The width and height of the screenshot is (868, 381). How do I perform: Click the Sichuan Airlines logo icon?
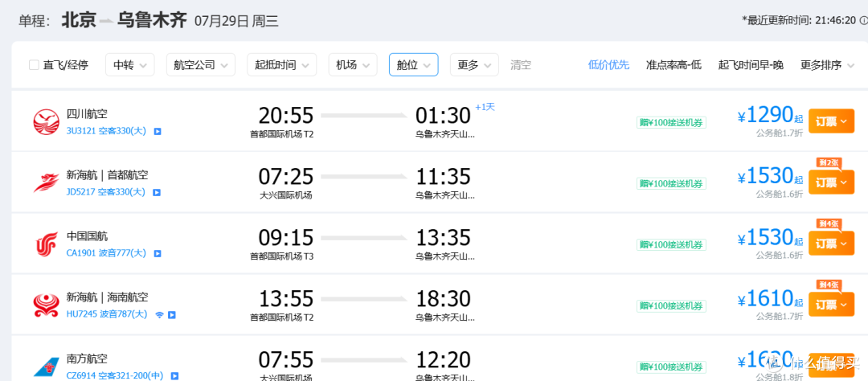(46, 122)
